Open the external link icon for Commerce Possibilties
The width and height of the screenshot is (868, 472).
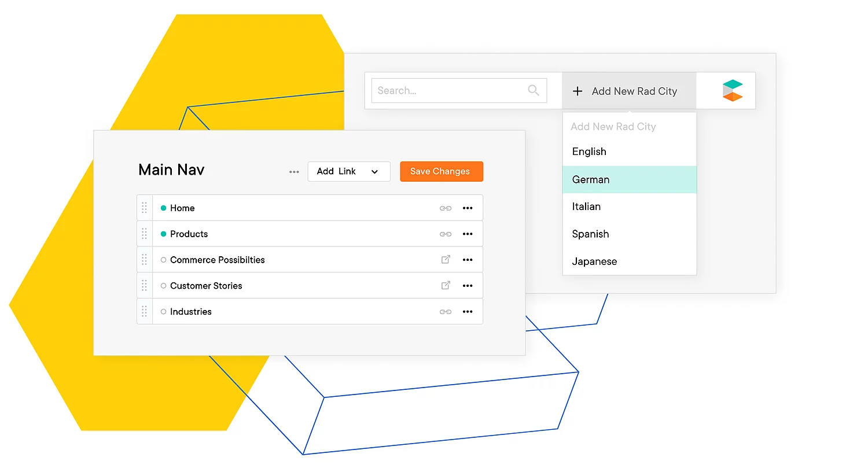tap(446, 260)
